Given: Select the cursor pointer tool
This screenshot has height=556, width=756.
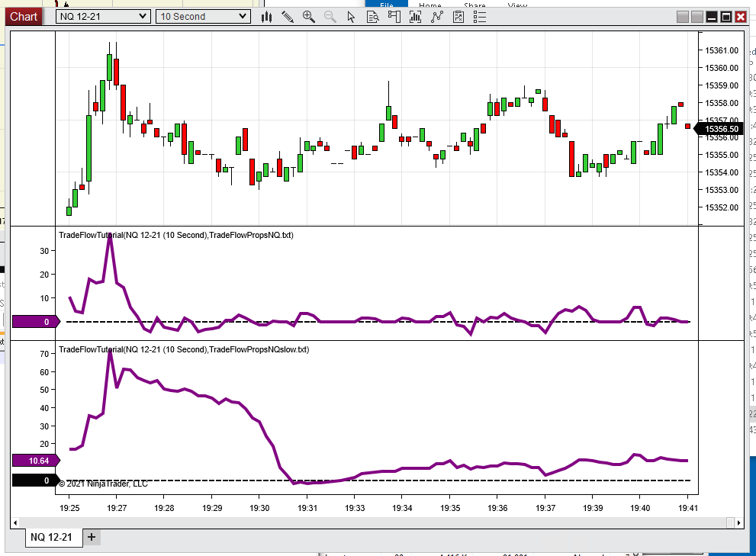Looking at the screenshot, I should click(351, 17).
